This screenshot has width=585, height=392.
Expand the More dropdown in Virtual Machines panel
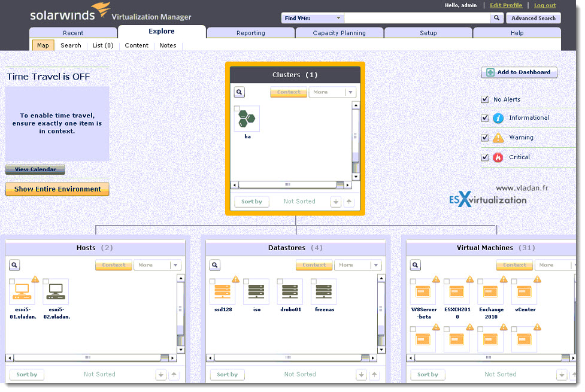[556, 265]
